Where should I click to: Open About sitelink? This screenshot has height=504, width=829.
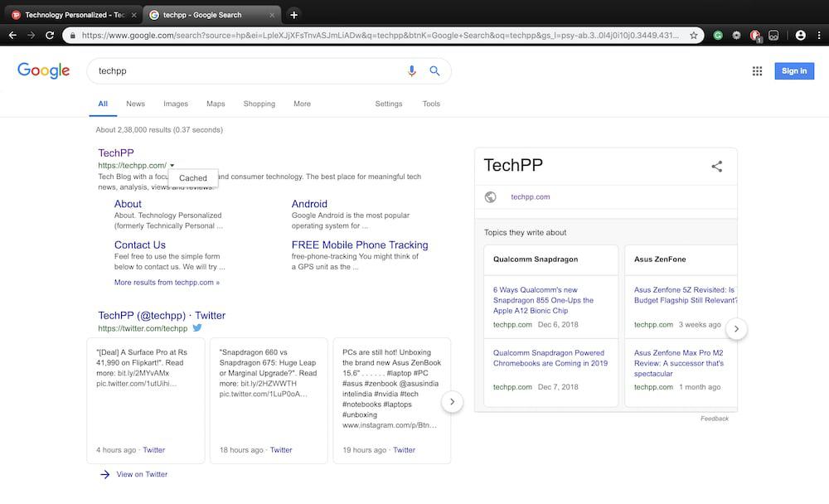tap(128, 204)
